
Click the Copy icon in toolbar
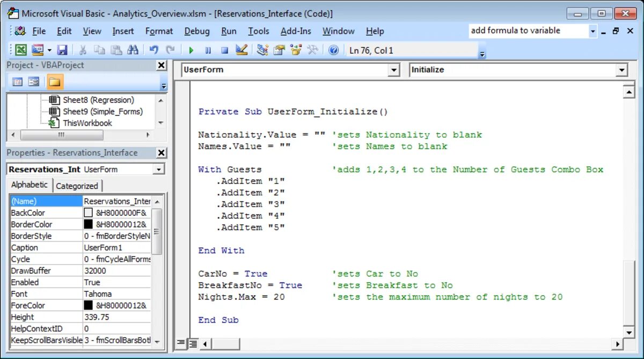coord(99,50)
